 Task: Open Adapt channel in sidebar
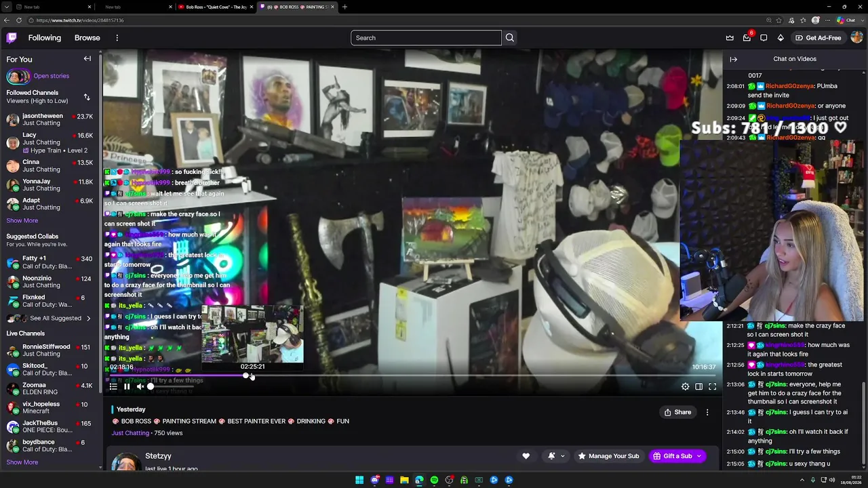click(x=50, y=203)
